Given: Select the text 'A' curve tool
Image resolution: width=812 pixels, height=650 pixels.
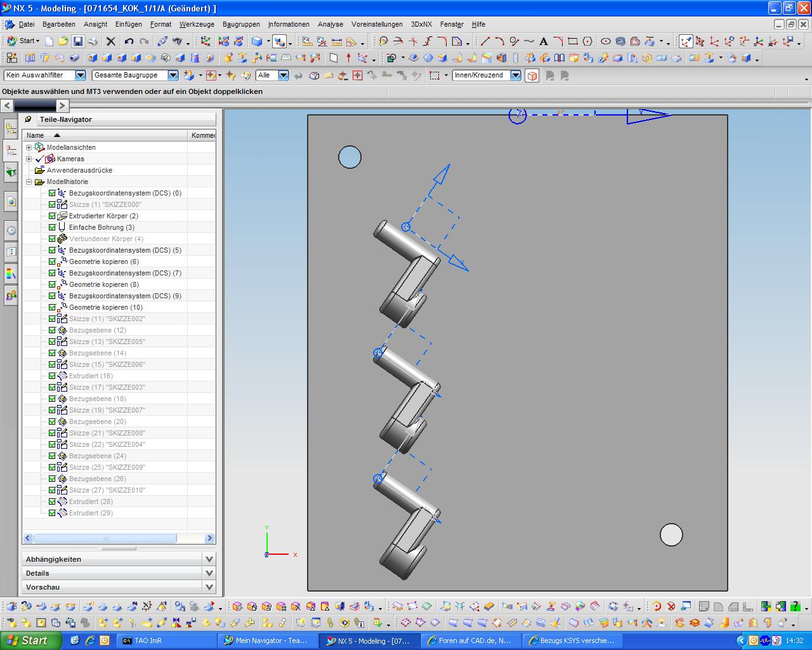Looking at the screenshot, I should pyautogui.click(x=543, y=41).
